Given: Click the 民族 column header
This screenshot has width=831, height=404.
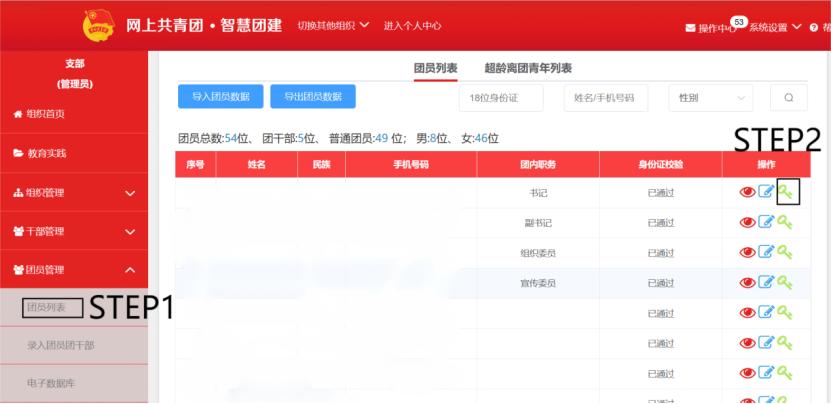Looking at the screenshot, I should (321, 164).
